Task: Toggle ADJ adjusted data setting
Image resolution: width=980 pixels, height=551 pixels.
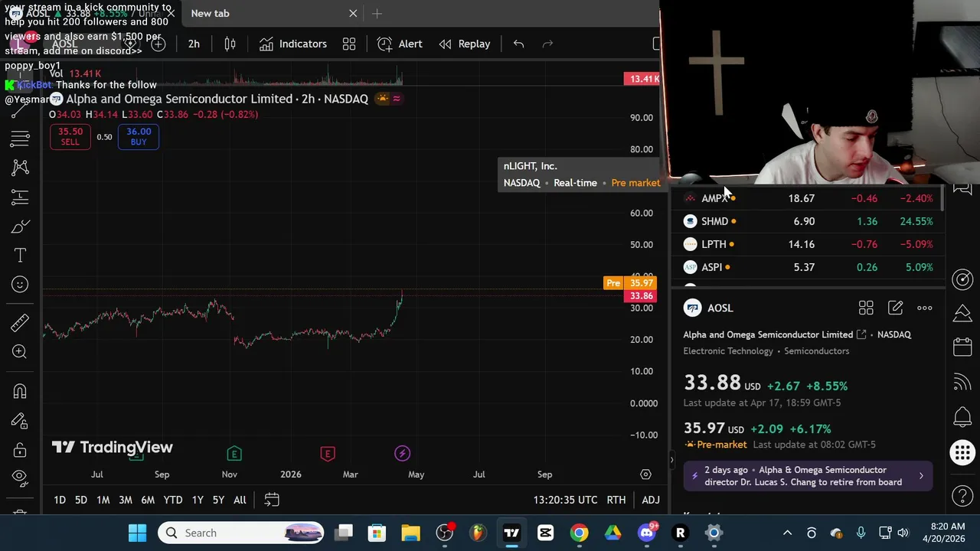Action: [651, 500]
